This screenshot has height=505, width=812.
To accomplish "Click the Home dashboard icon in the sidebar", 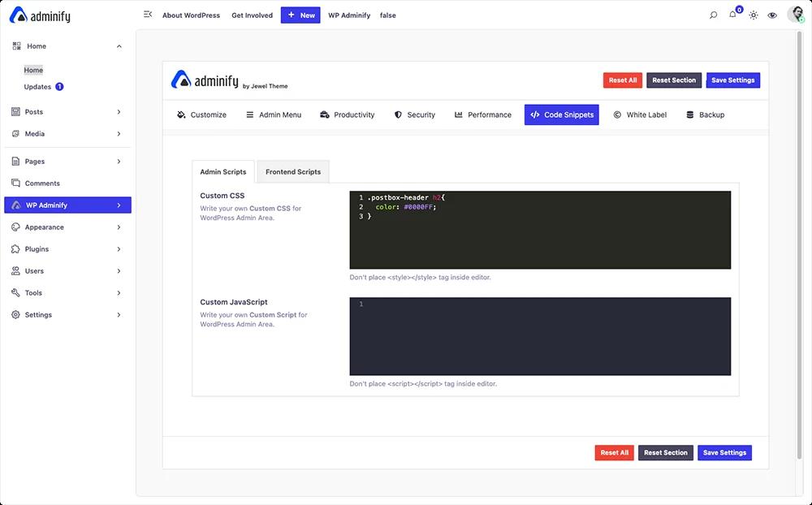I will click(16, 46).
